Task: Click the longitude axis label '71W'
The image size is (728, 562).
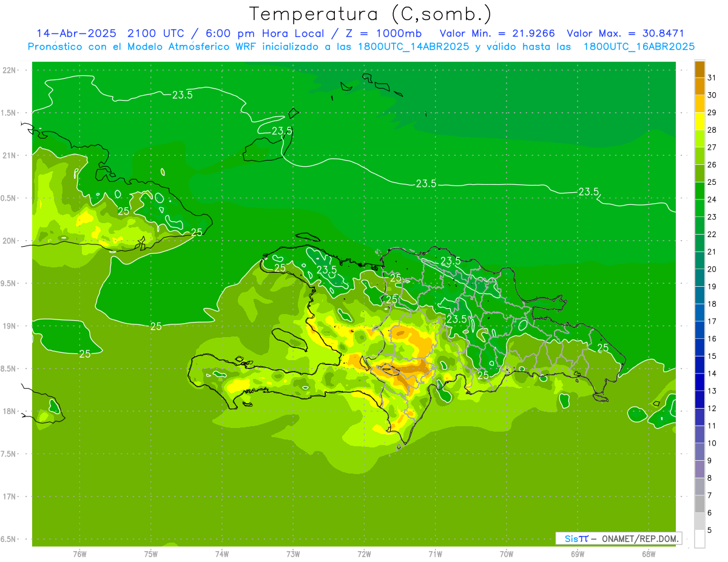Action: coord(435,554)
